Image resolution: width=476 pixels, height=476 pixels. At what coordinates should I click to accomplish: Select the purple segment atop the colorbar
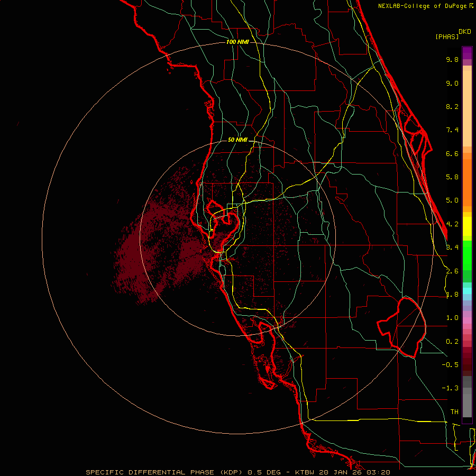coord(467,53)
